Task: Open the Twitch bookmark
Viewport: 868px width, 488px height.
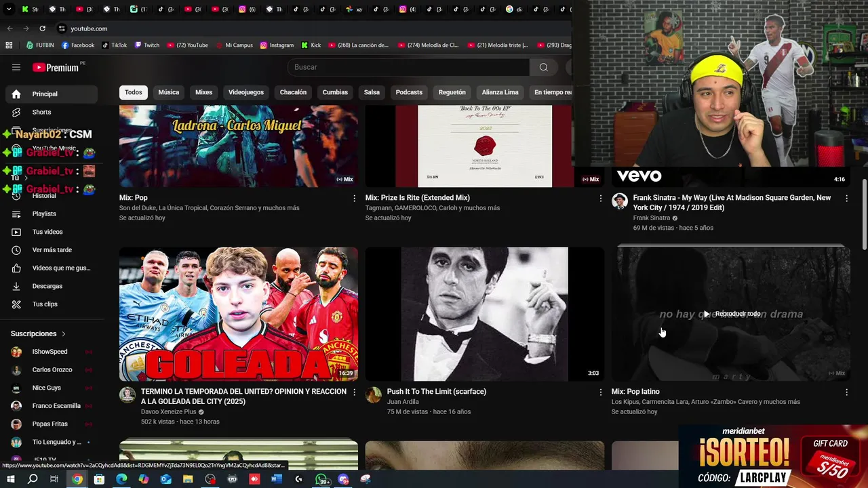Action: point(147,45)
